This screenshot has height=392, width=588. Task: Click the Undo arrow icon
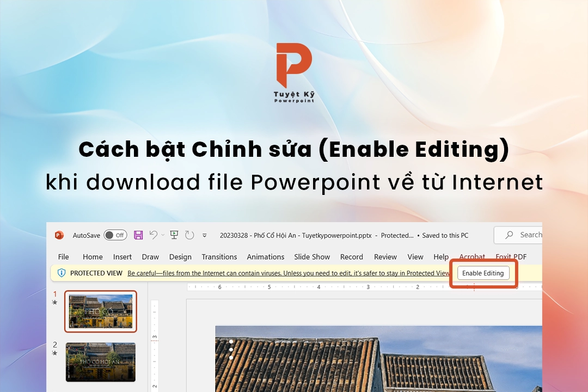pos(154,235)
